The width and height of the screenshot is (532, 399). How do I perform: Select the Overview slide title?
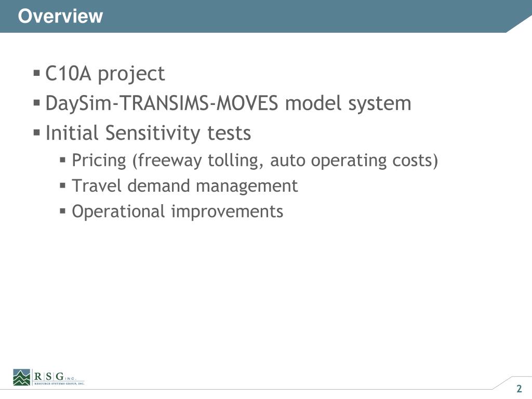tap(60, 16)
